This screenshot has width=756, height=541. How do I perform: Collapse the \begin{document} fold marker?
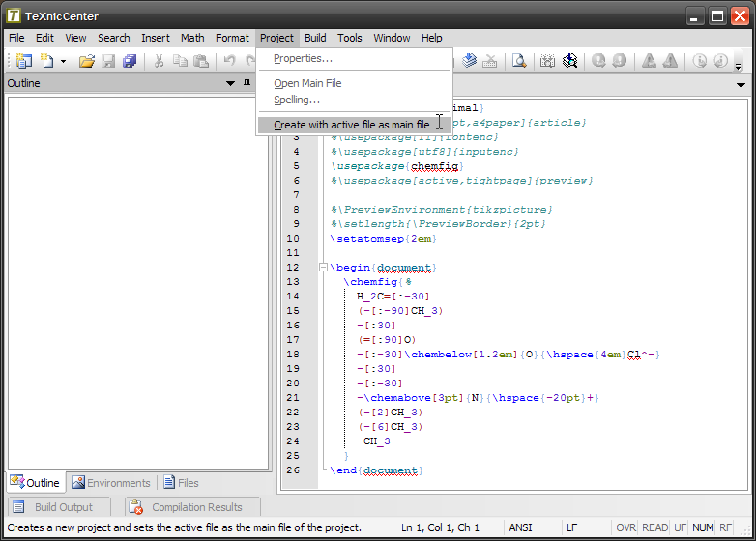[324, 268]
